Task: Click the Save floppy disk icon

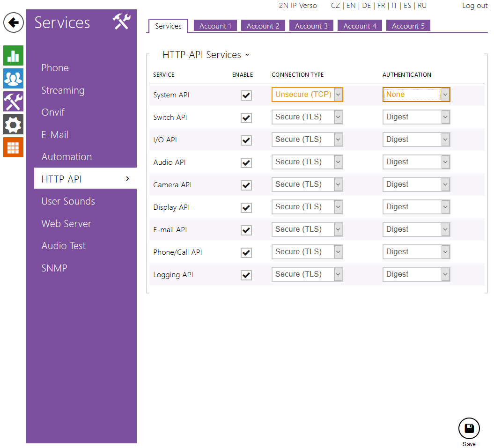Action: 469,428
